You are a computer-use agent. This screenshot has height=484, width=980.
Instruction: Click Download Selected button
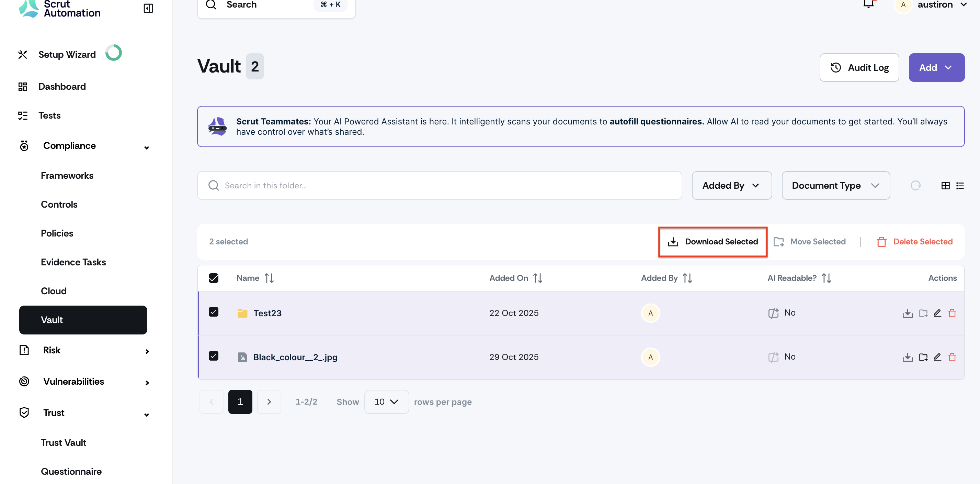pyautogui.click(x=713, y=241)
